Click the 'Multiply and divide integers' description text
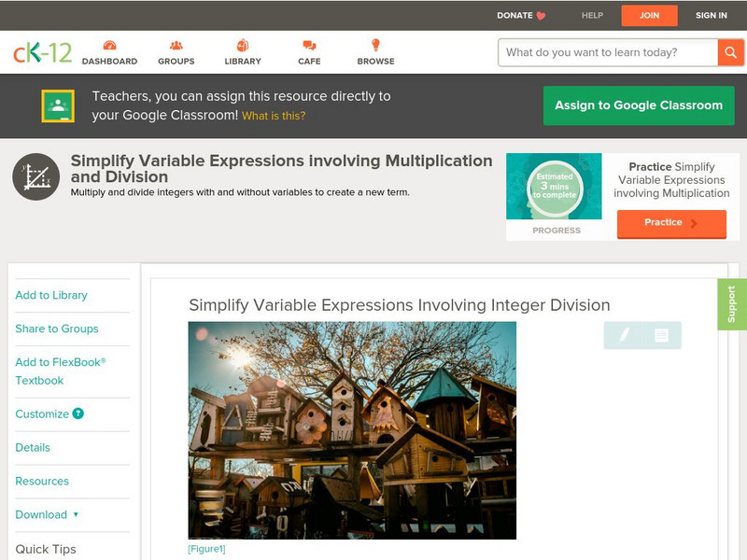This screenshot has width=747, height=560. (240, 192)
